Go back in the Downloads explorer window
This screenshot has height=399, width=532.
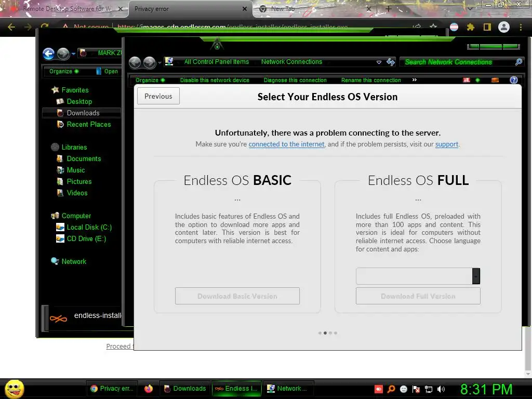48,54
